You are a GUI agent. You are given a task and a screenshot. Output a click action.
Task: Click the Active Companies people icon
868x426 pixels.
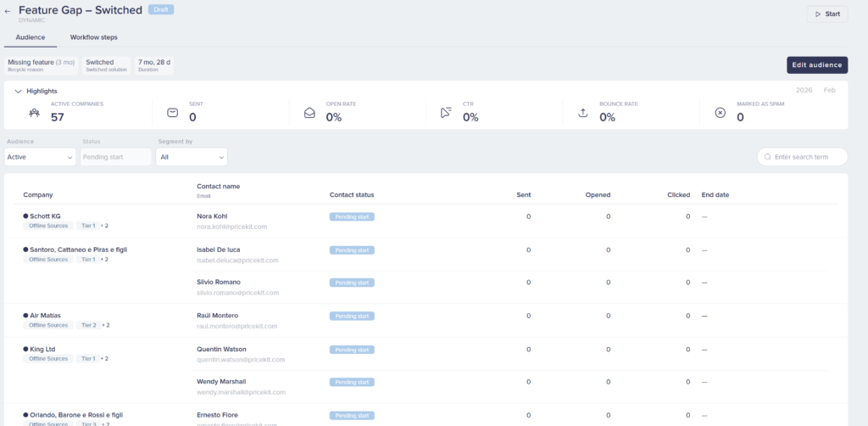[x=34, y=113]
